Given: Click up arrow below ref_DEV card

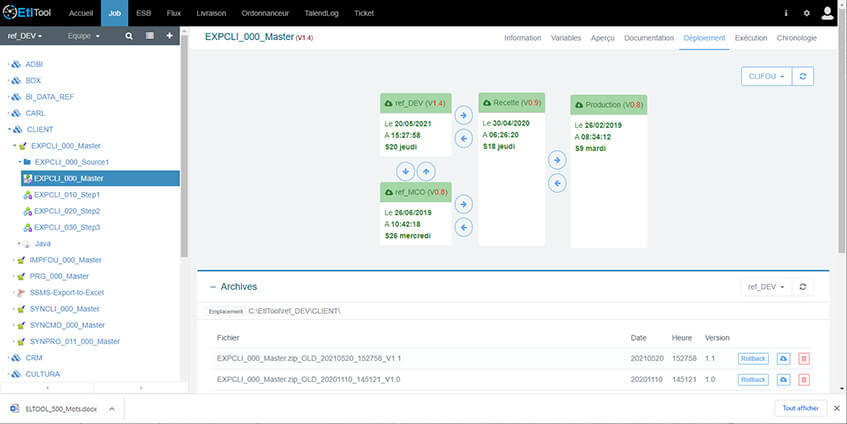Looking at the screenshot, I should click(426, 171).
